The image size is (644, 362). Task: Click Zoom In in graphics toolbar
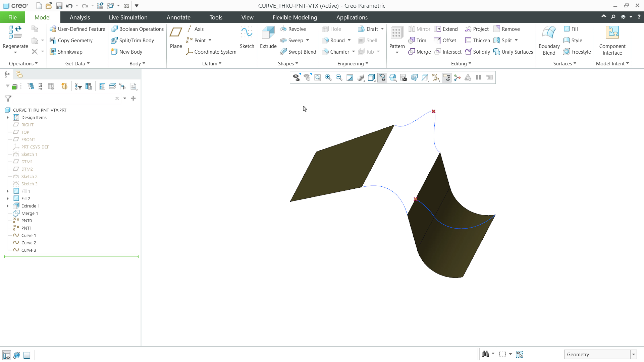pyautogui.click(x=328, y=78)
